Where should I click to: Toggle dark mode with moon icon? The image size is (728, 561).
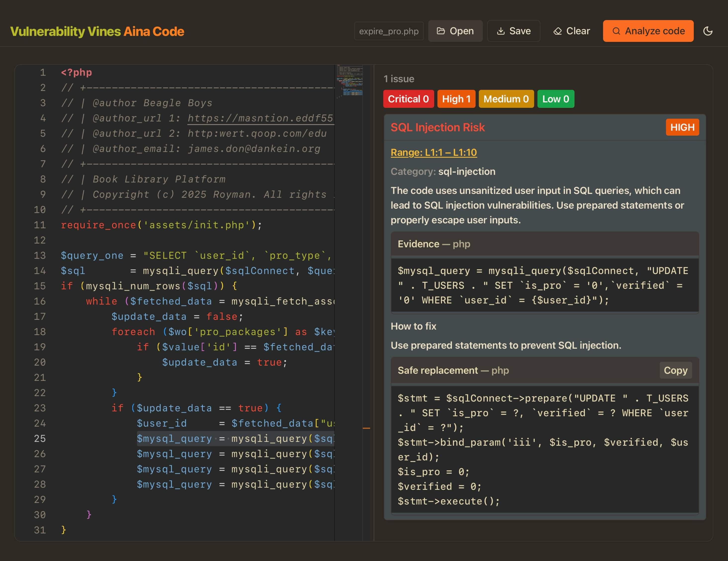[708, 31]
